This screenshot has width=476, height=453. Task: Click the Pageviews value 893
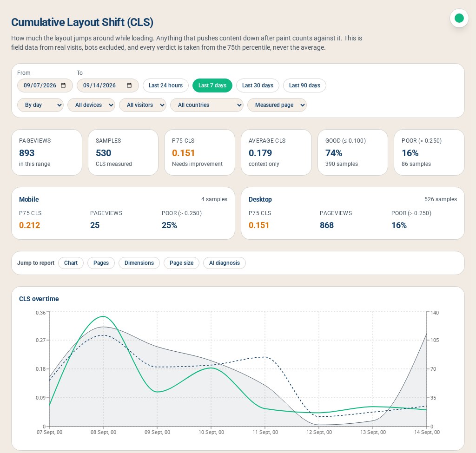coord(26,153)
